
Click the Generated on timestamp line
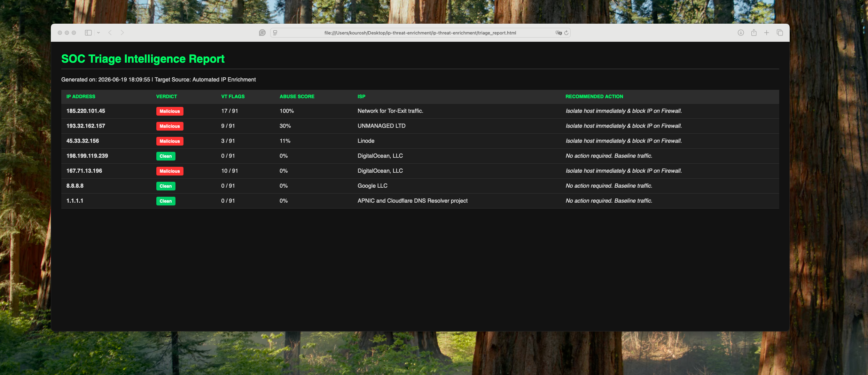point(158,79)
